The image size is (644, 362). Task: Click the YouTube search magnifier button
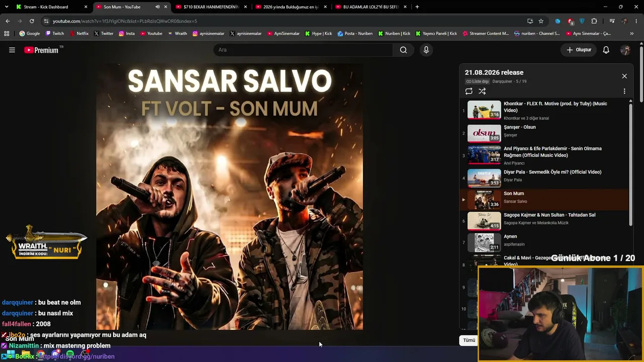tap(404, 50)
